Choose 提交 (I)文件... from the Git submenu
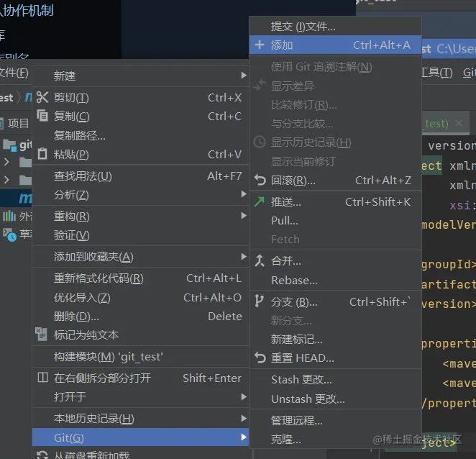476x459 pixels. (x=335, y=27)
